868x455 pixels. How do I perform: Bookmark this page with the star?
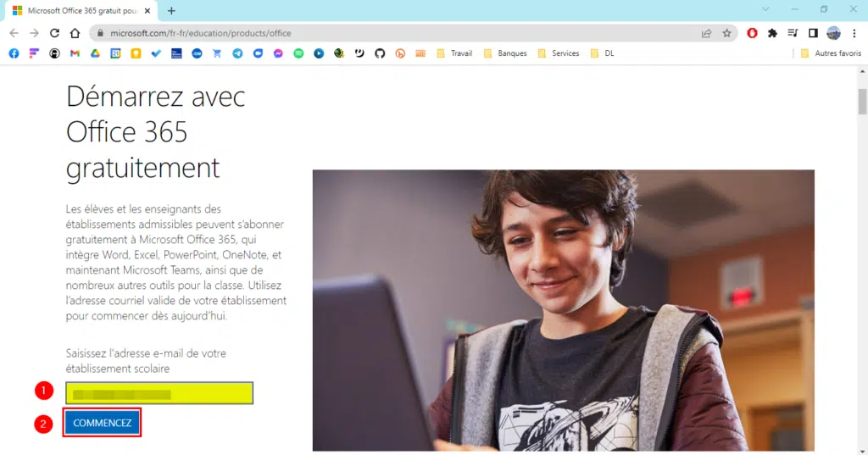pos(726,33)
